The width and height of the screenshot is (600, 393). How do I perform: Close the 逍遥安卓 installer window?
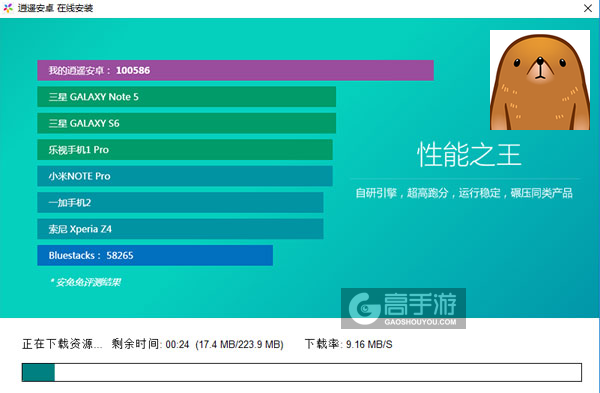click(x=588, y=8)
